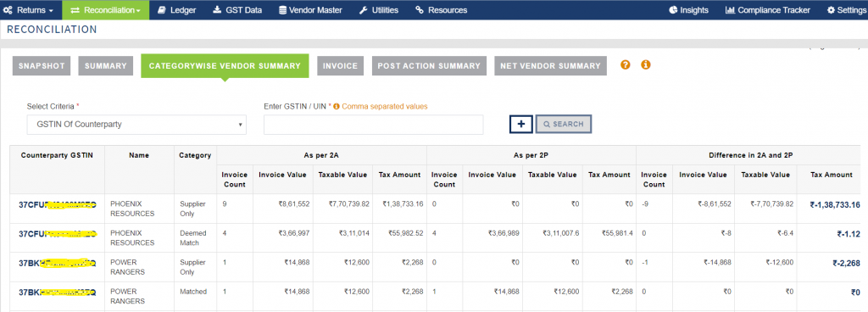Open the Resources section

441,10
